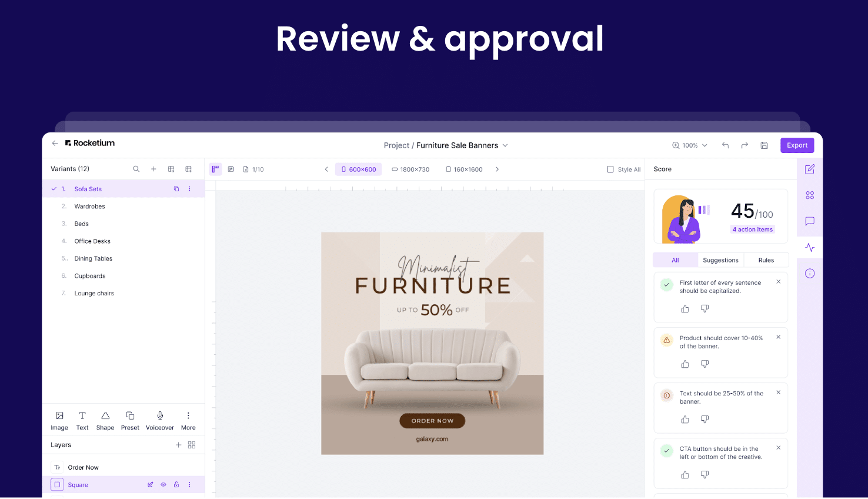
Task: Switch to the All score tab
Action: click(675, 260)
